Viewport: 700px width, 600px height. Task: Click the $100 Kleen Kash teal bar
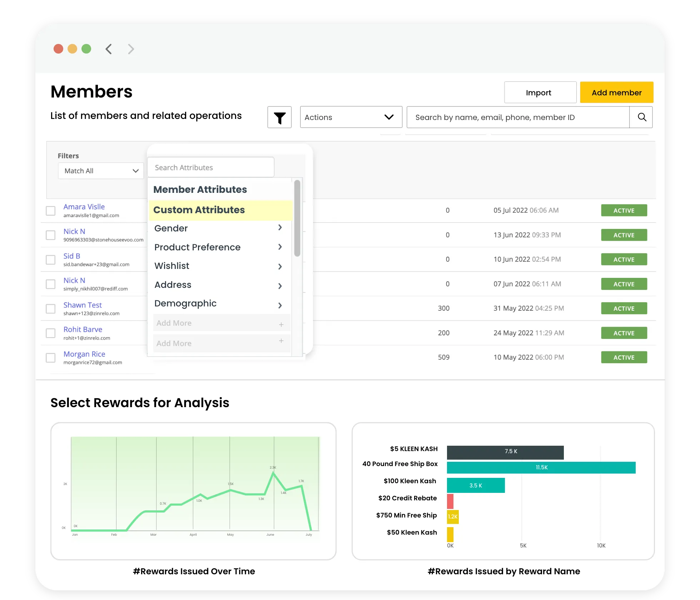476,485
